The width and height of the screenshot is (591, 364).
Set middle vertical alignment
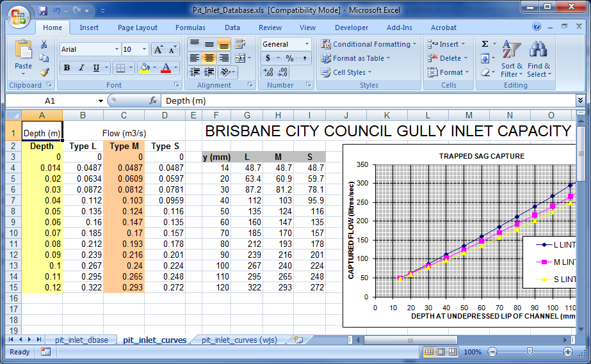tap(209, 44)
